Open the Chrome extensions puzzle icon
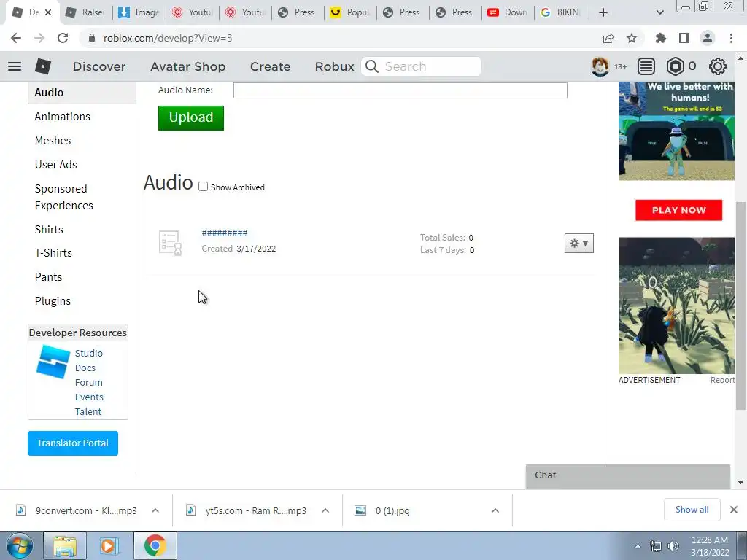 660,38
